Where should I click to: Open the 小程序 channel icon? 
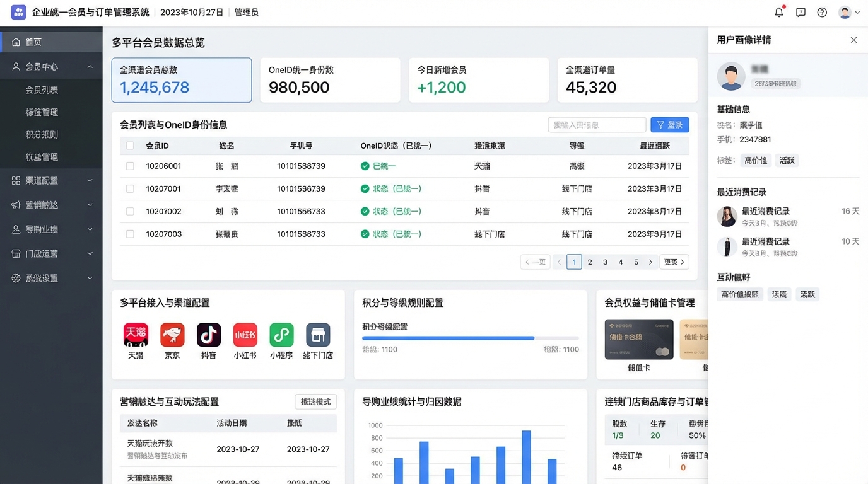[x=281, y=335]
